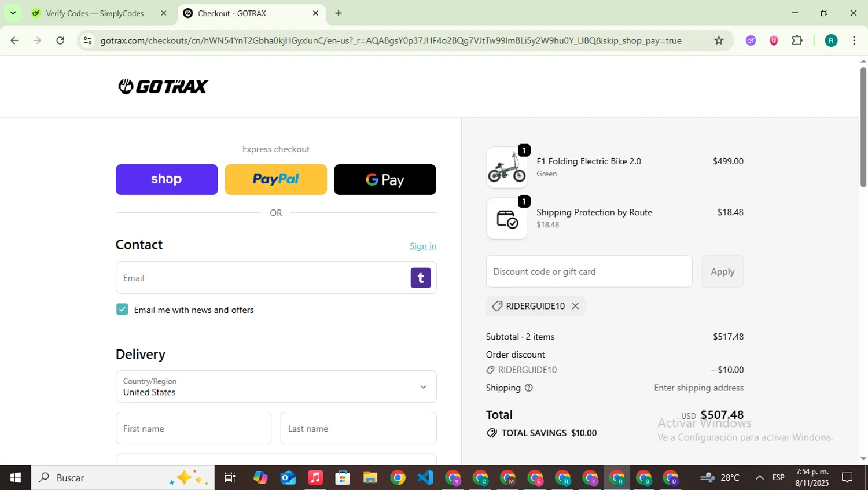Open File Explorer from the taskbar

(x=370, y=478)
